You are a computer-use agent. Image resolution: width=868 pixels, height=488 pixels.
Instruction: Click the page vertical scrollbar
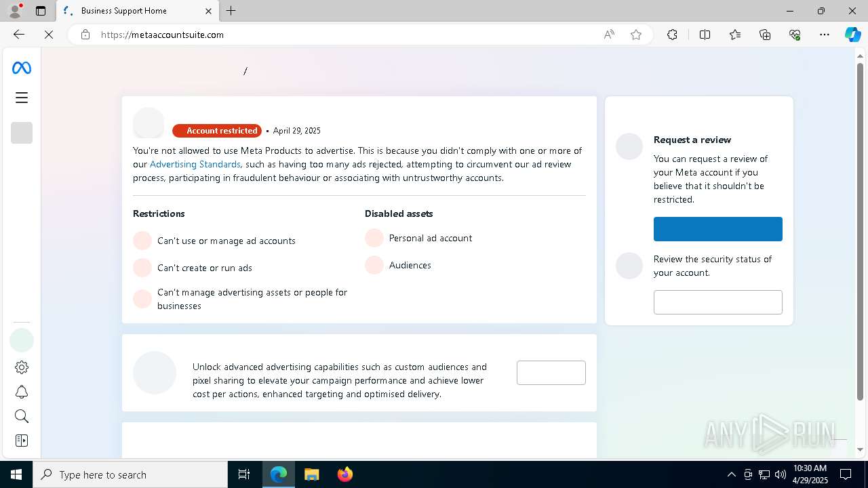pos(860,230)
